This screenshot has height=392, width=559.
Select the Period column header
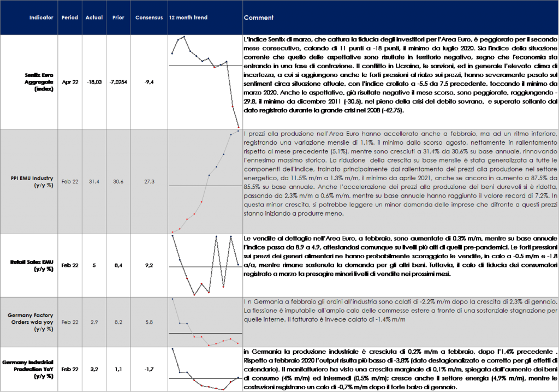pyautogui.click(x=69, y=17)
